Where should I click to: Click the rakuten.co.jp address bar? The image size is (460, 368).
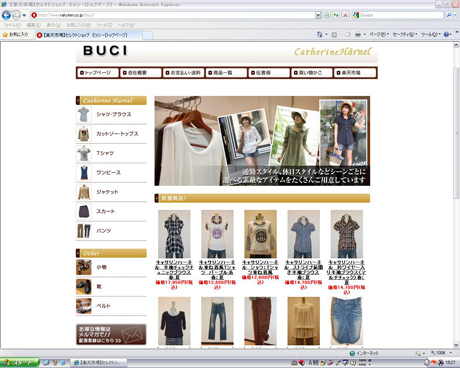[172, 15]
